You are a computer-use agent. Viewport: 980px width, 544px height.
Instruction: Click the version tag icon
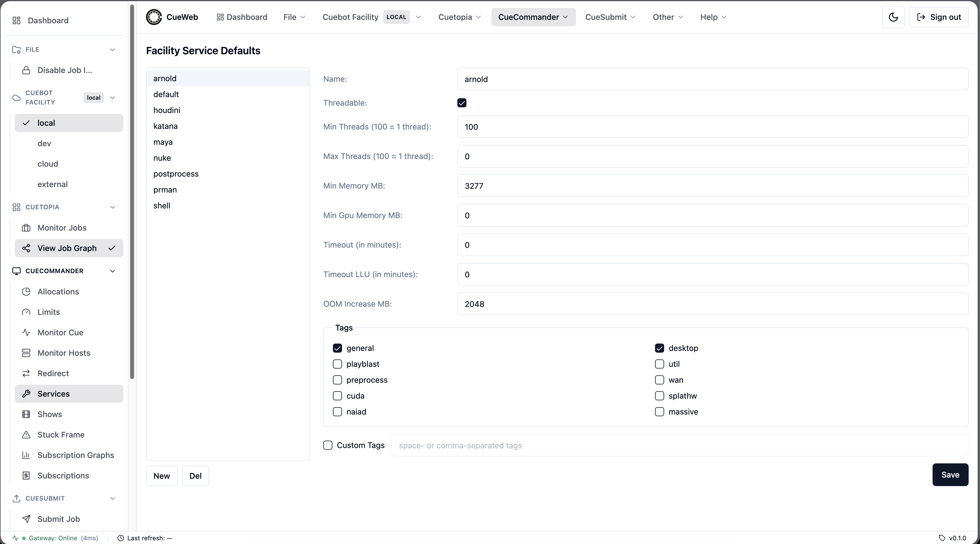pos(942,538)
